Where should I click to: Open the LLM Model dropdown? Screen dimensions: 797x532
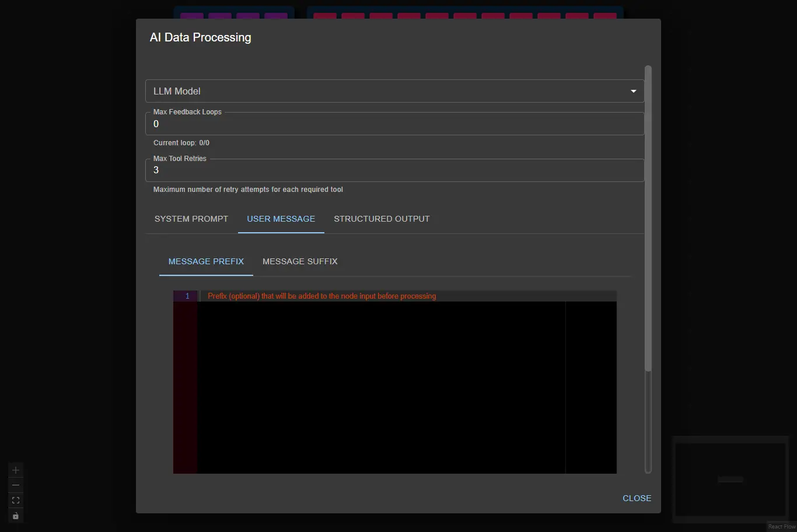(394, 91)
